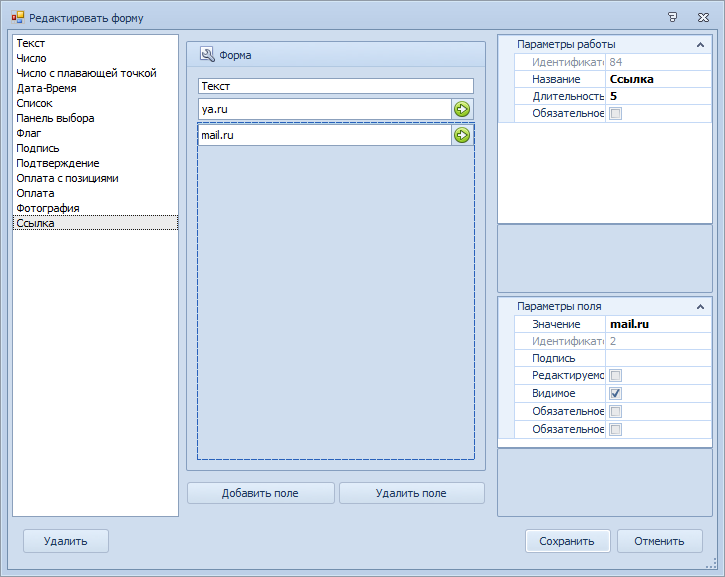Enable Обязательное checkbox in Параметры работы
725x577 pixels.
615,113
